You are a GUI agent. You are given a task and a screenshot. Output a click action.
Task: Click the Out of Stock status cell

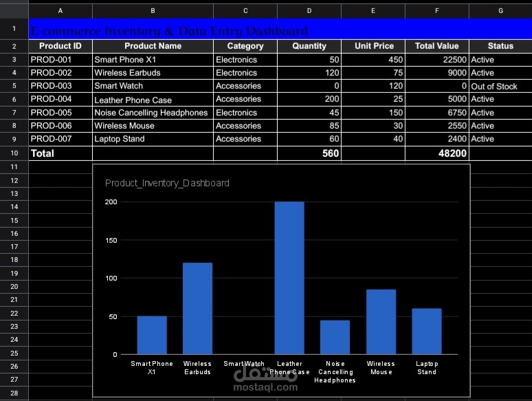click(x=500, y=86)
